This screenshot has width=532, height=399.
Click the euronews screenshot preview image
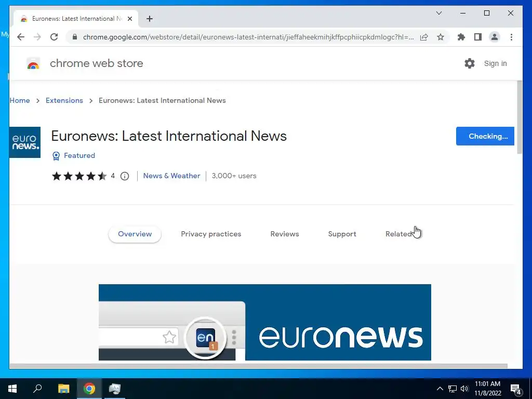(x=264, y=322)
